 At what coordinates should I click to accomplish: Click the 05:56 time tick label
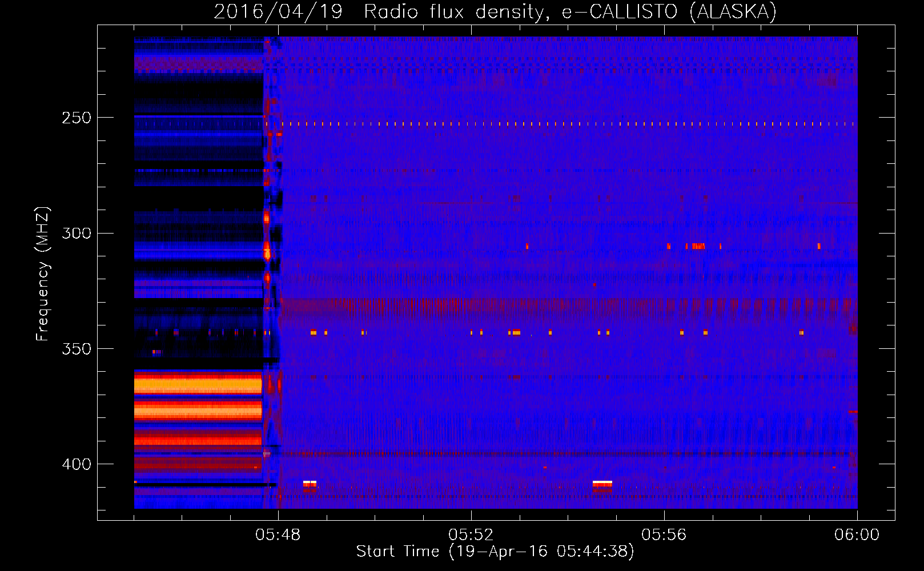[x=664, y=534]
